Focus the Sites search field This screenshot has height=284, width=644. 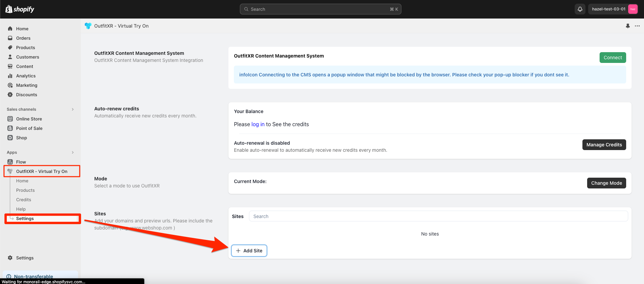tap(438, 216)
